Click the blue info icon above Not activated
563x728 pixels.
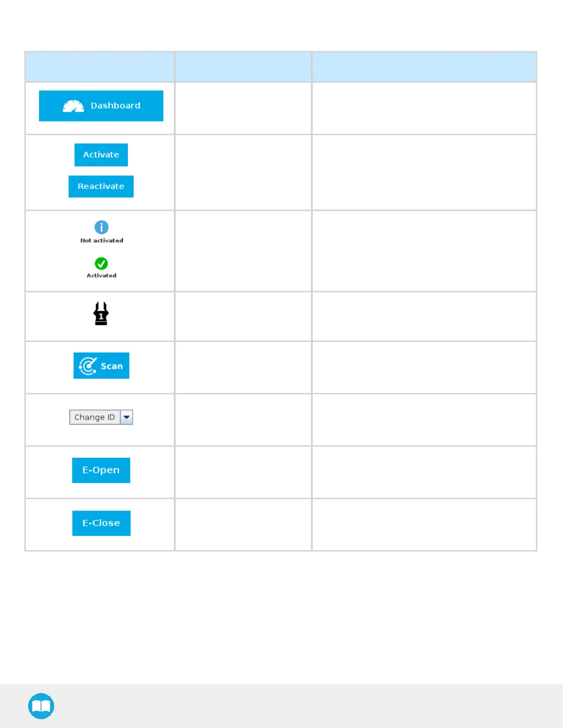[x=102, y=227]
